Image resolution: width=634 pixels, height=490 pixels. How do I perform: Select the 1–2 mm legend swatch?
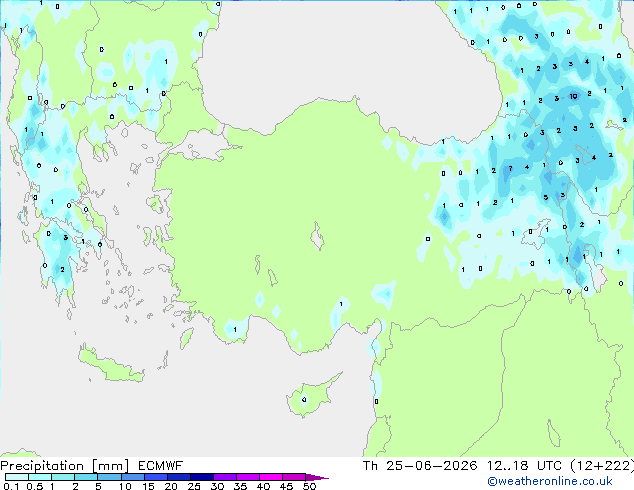[x=63, y=477]
